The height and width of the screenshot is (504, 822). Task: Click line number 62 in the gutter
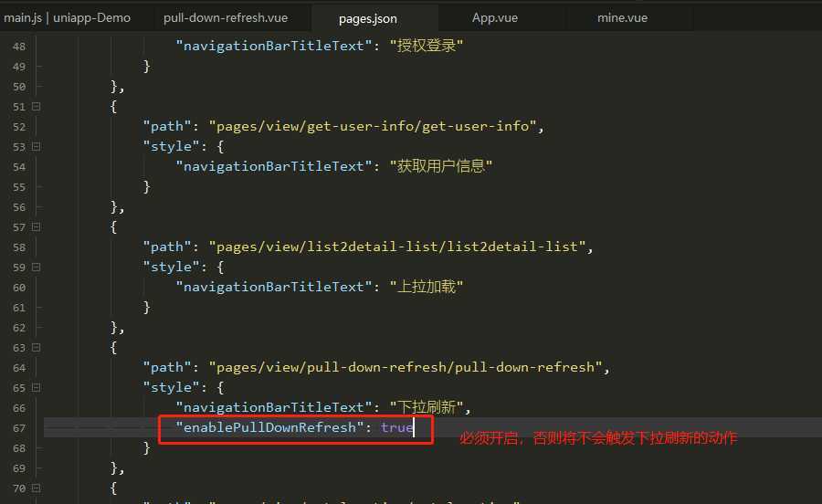coord(19,328)
